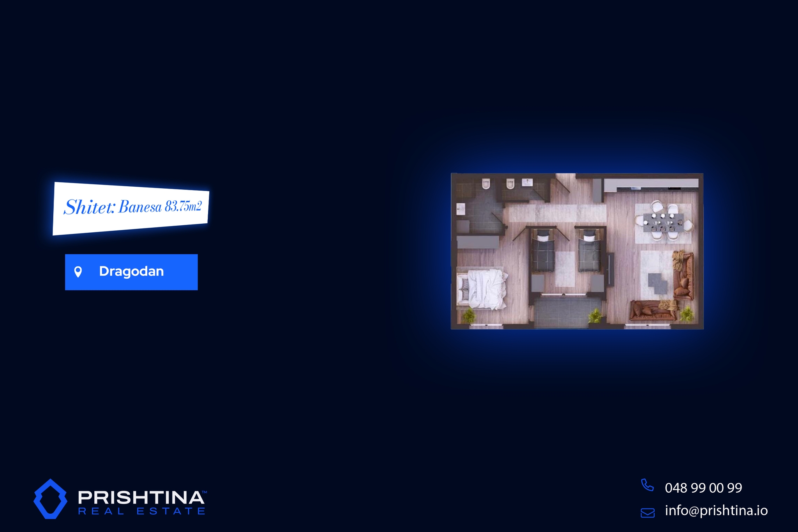The image size is (798, 532).
Task: Open the info@prishtina.io email link
Action: (716, 511)
